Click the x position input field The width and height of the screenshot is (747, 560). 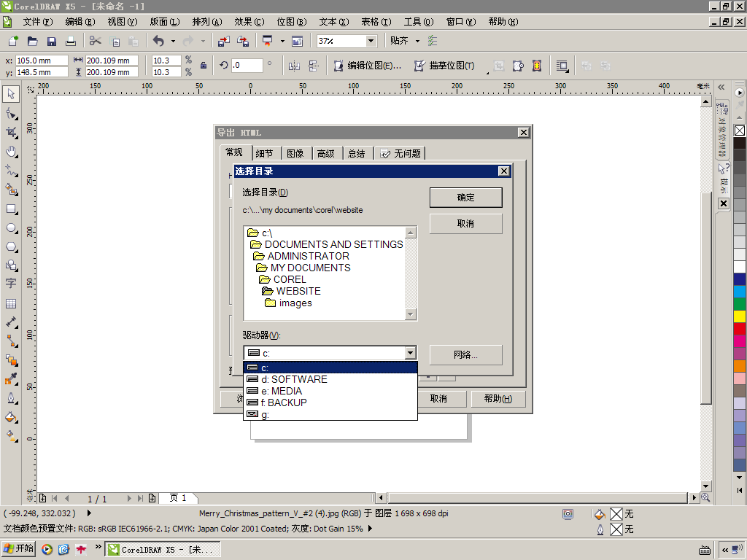[42, 61]
